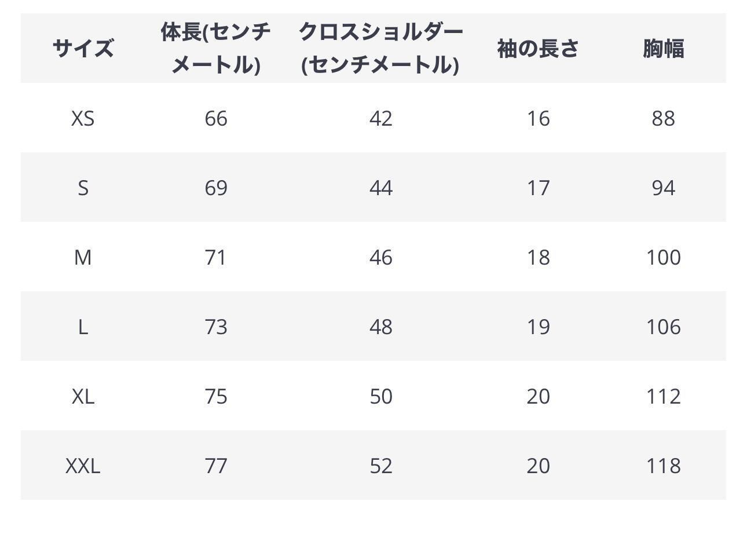The height and width of the screenshot is (560, 747).
Task: Click the 袖の長さ column header
Action: pyautogui.click(x=538, y=48)
